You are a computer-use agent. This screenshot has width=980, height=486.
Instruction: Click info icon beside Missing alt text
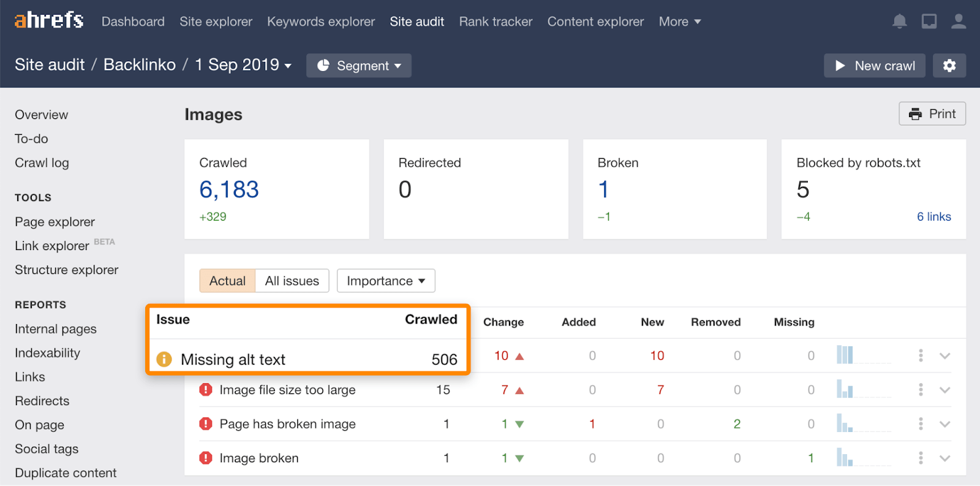tap(164, 359)
